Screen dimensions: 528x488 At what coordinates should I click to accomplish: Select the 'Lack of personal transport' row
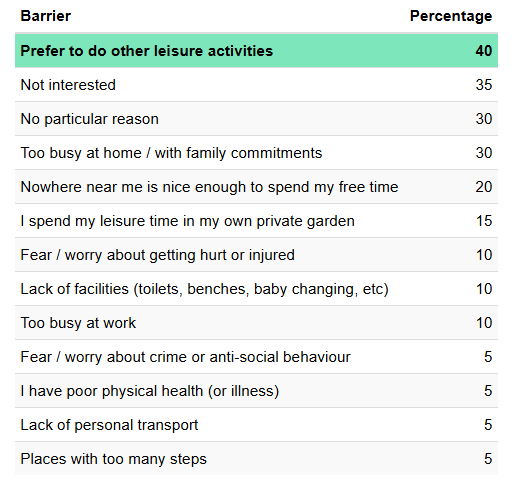pyautogui.click(x=256, y=425)
